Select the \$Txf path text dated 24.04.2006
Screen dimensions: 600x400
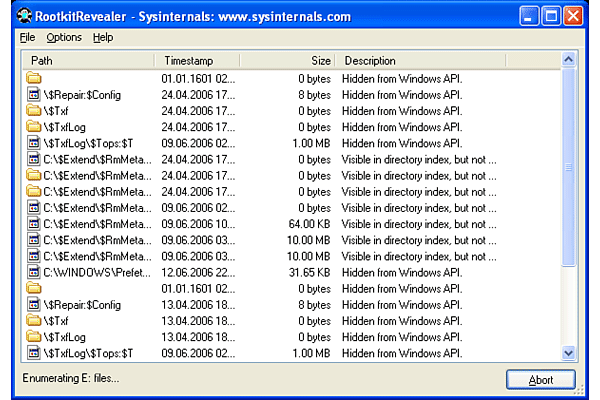click(56, 111)
